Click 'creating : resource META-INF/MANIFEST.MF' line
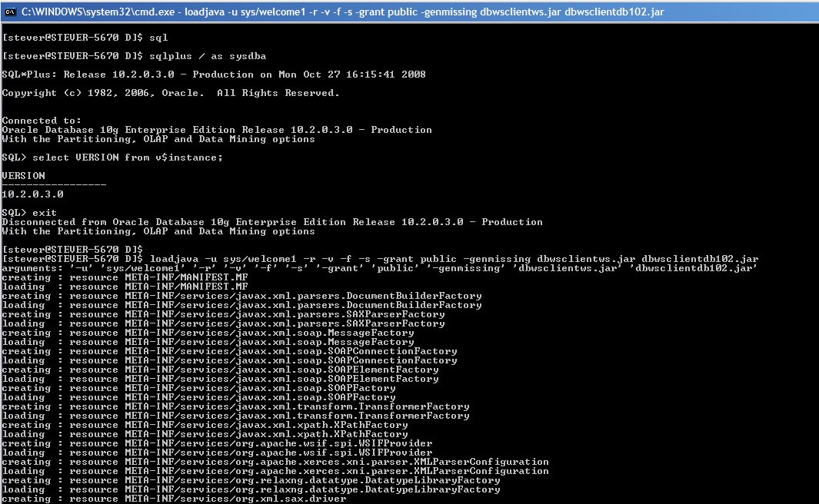Image resolution: width=819 pixels, height=504 pixels. tap(125, 277)
